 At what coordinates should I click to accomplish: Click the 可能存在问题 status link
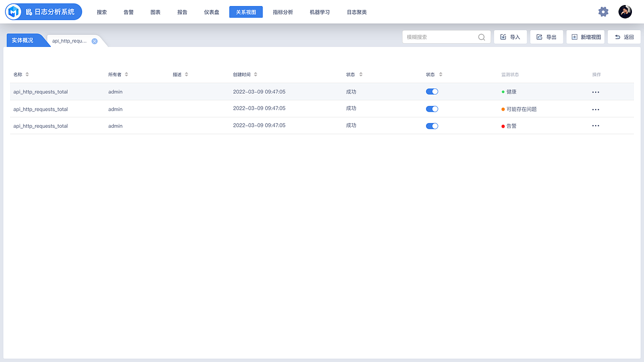(x=520, y=109)
